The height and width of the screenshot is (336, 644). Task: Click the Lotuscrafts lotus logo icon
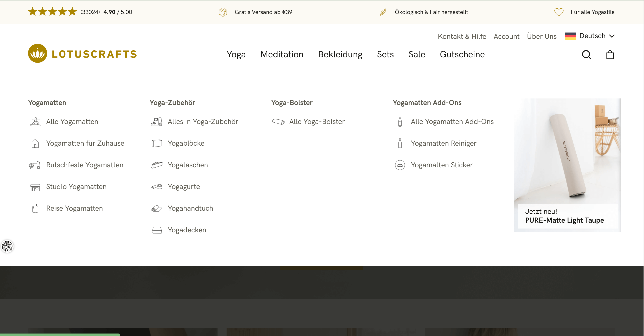pos(38,54)
